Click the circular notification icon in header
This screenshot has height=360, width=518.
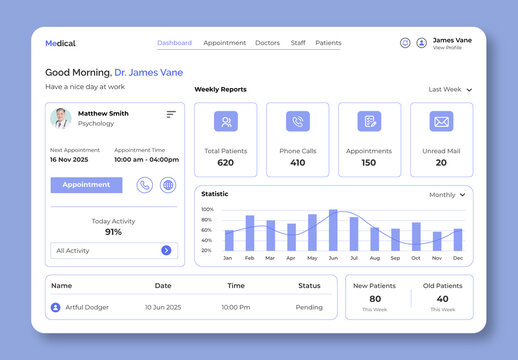tap(405, 43)
